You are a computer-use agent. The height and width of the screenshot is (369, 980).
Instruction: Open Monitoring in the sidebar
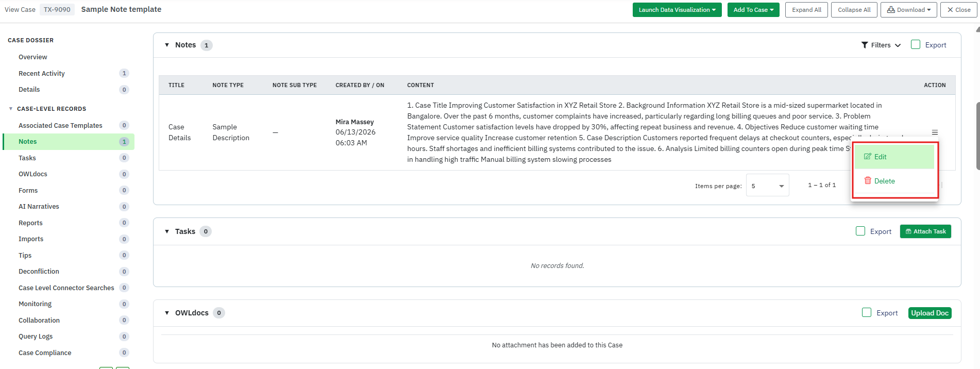pyautogui.click(x=35, y=304)
